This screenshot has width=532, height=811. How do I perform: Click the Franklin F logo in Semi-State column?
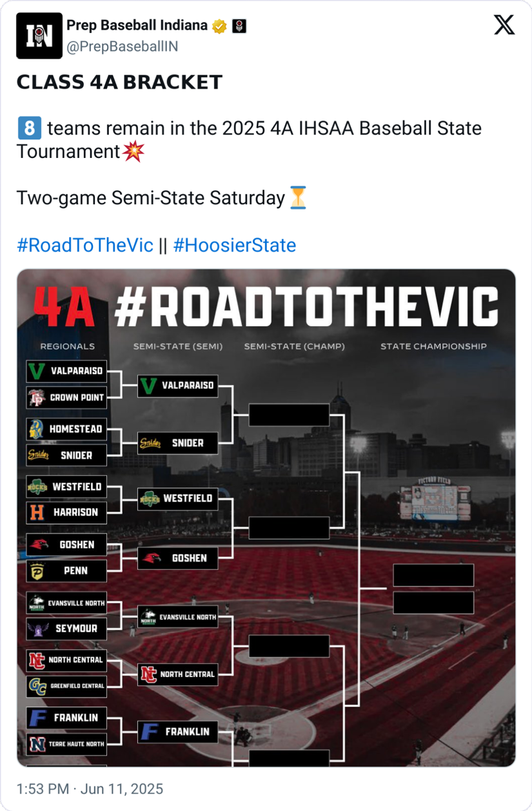tap(149, 732)
